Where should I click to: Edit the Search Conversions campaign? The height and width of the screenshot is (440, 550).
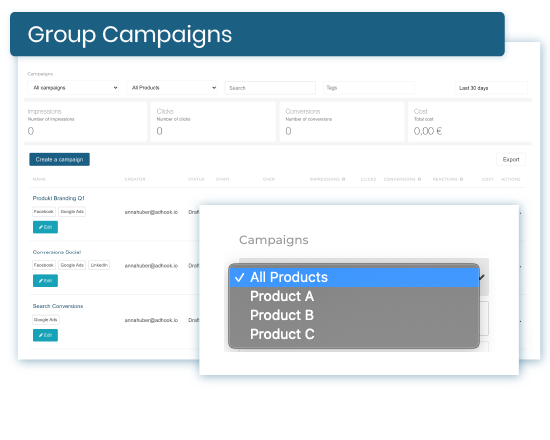[45, 335]
